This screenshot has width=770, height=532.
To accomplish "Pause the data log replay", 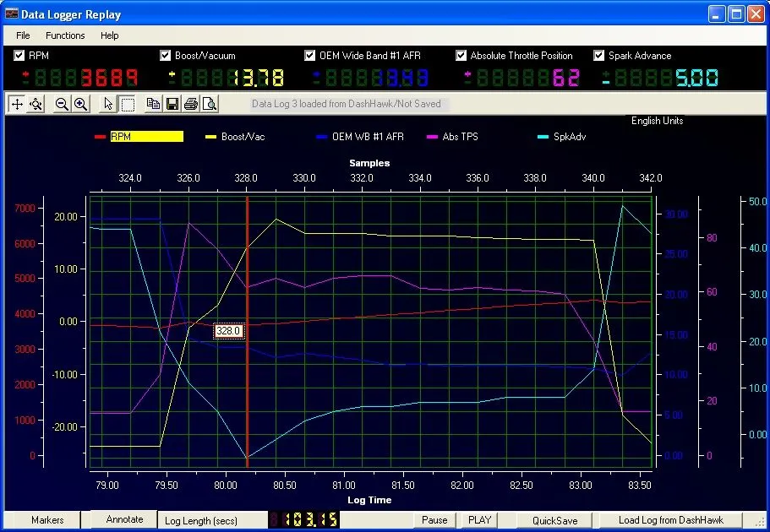I will 434,519.
